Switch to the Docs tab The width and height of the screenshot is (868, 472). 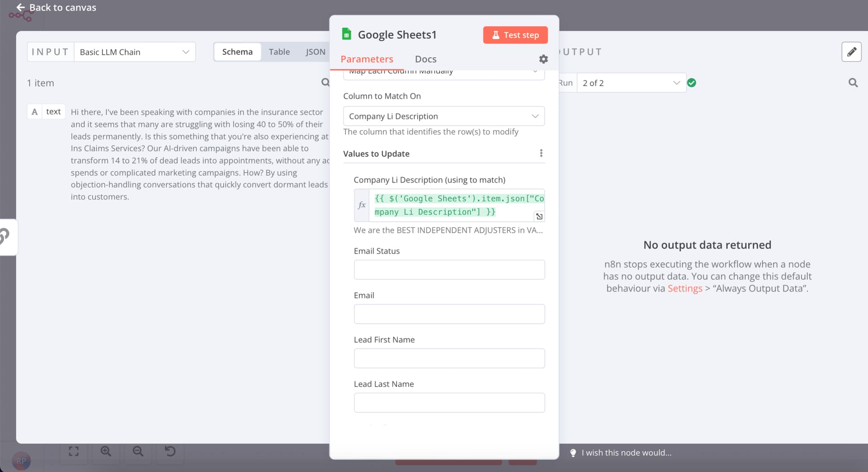coord(425,59)
